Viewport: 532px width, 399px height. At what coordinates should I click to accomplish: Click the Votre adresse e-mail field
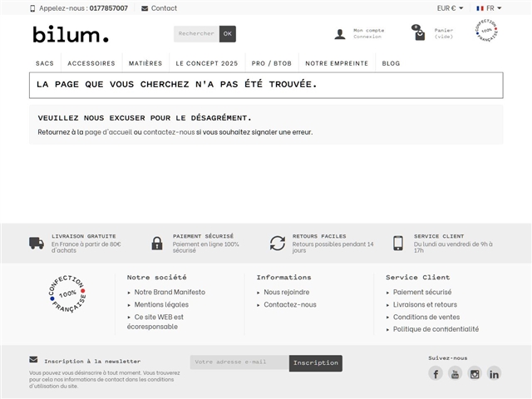coord(239,362)
